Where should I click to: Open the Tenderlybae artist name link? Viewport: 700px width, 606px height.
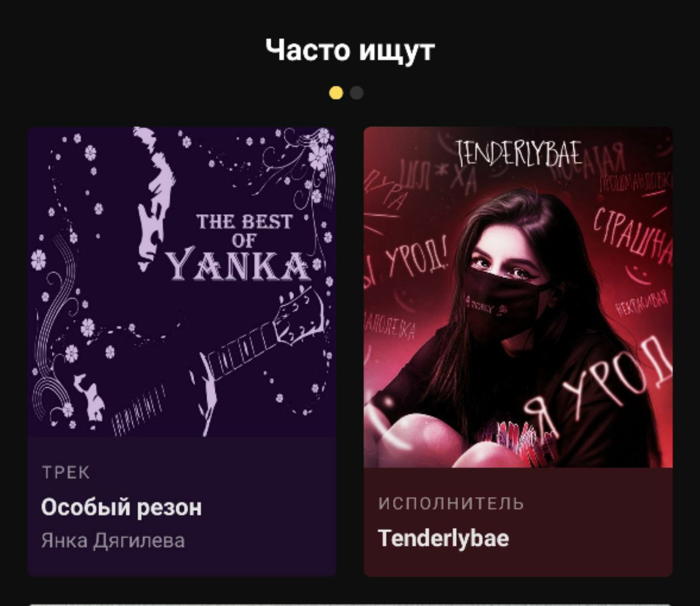click(444, 538)
